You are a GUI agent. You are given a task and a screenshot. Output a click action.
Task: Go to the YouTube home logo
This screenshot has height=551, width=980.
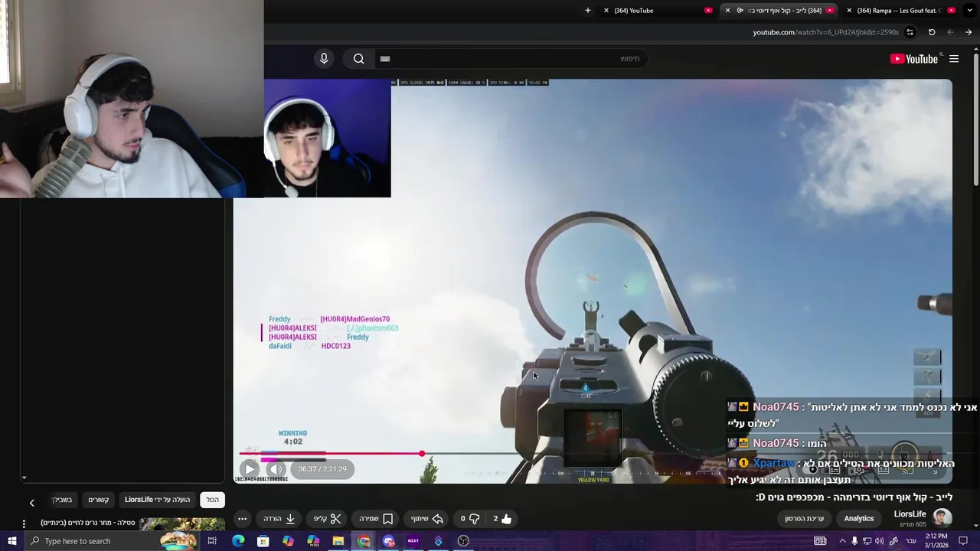click(913, 59)
